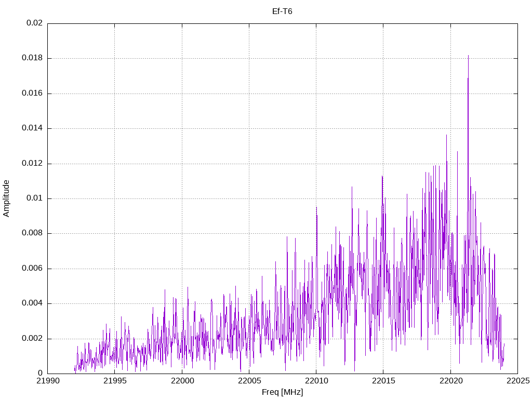Click the 21990 x-axis tick label

[47, 381]
